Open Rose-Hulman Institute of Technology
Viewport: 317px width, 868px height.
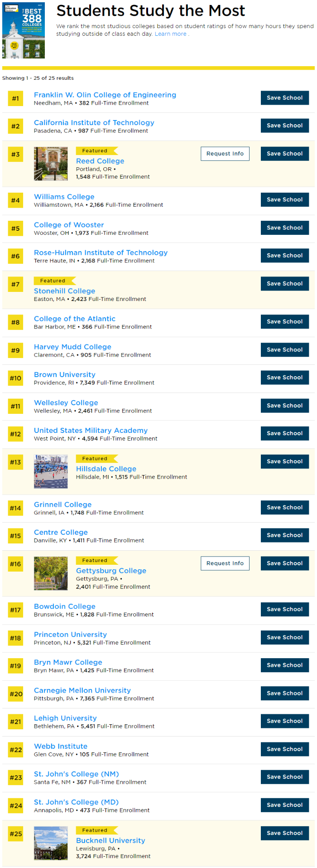click(x=101, y=252)
